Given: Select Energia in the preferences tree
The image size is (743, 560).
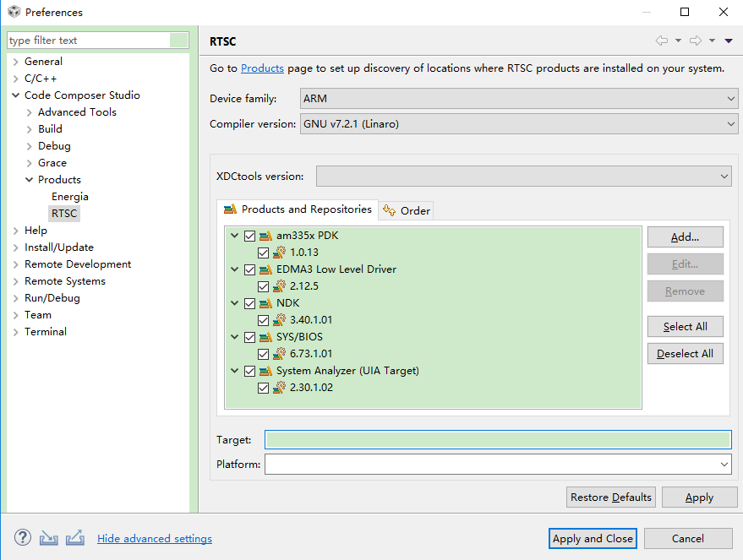Looking at the screenshot, I should pyautogui.click(x=69, y=197).
